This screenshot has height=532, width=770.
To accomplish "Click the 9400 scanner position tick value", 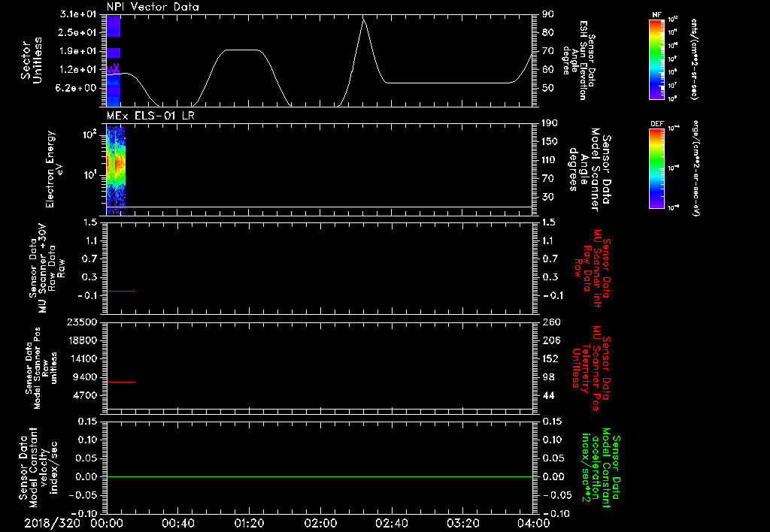I will (x=84, y=377).
